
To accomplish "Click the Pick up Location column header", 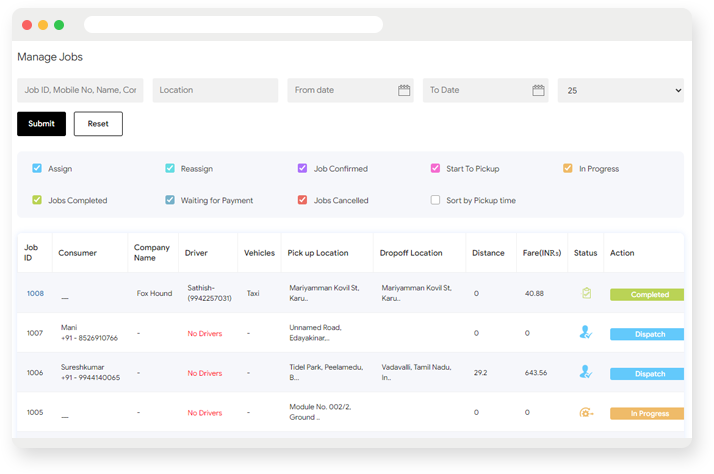I will [318, 253].
